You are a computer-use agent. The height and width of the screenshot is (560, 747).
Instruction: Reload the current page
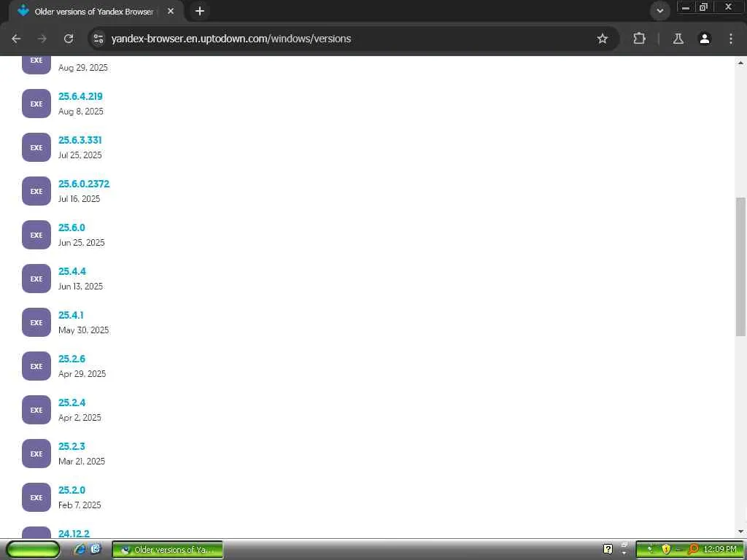tap(69, 39)
